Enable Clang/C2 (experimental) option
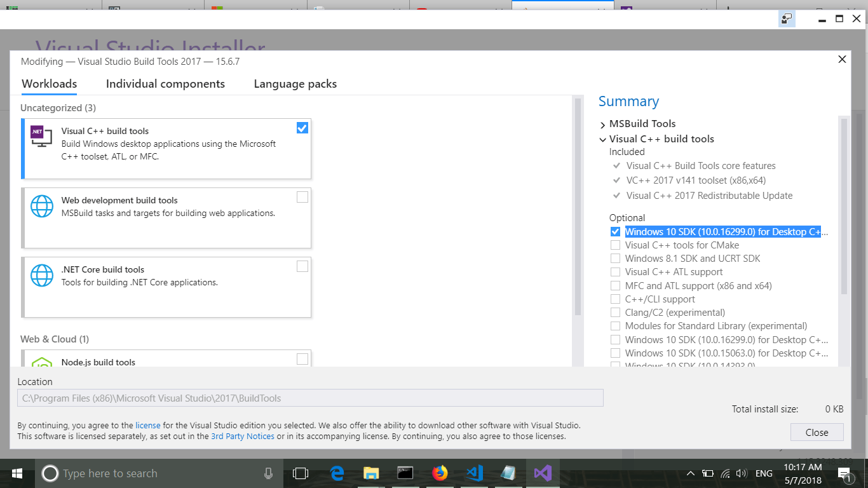 pyautogui.click(x=615, y=313)
